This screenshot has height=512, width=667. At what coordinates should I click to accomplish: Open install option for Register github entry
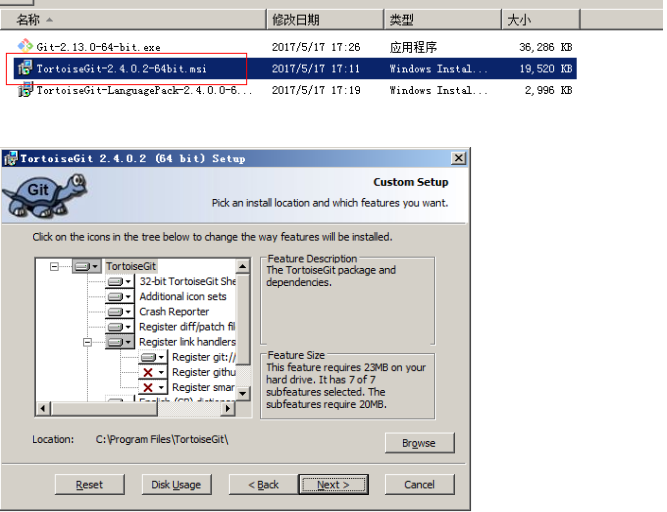click(x=153, y=373)
